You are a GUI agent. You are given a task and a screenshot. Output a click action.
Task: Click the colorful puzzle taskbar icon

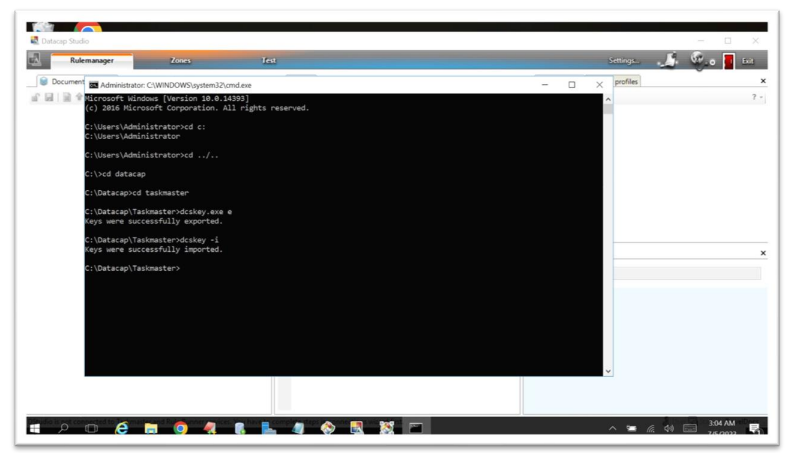point(387,428)
